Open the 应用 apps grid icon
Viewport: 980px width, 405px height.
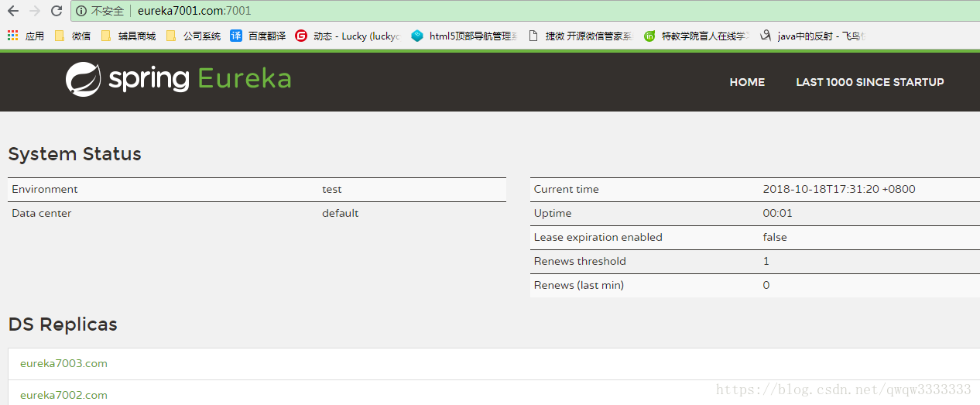pos(12,36)
